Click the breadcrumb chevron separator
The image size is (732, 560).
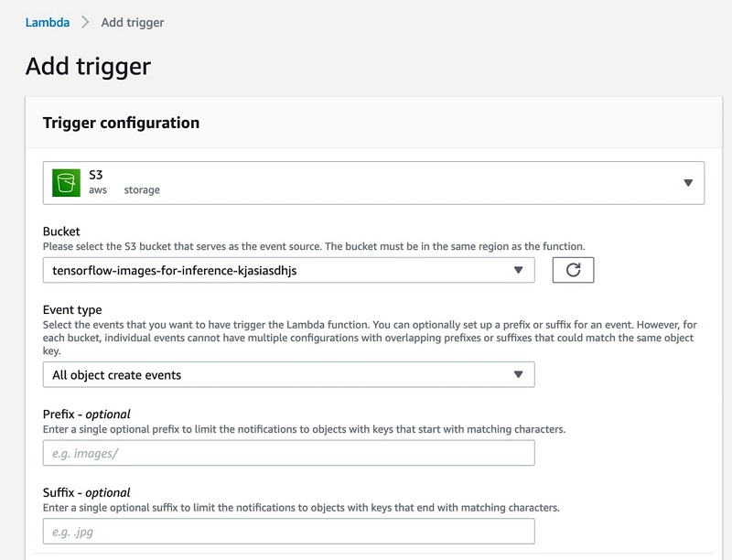click(x=85, y=22)
